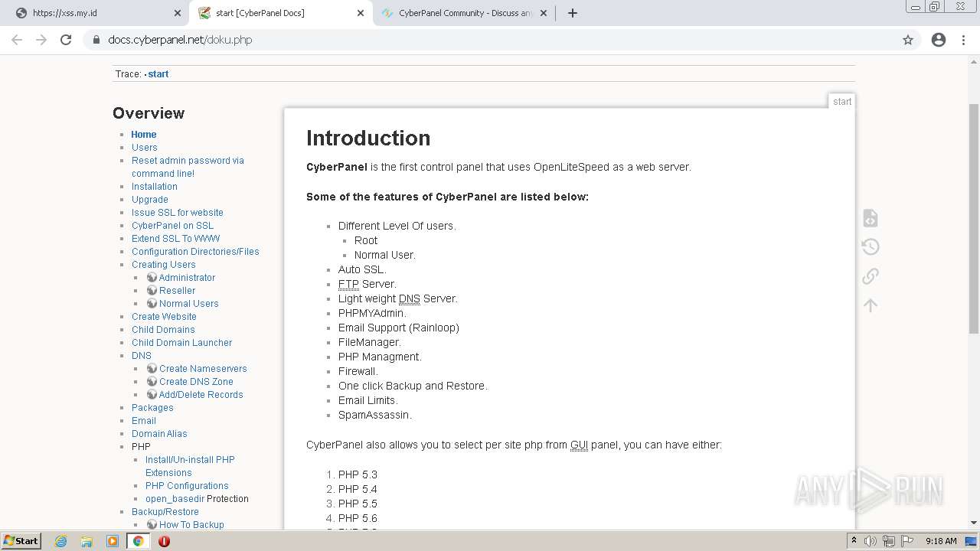This screenshot has height=551, width=980.
Task: Open Internet Explorer from taskbar
Action: point(60,541)
